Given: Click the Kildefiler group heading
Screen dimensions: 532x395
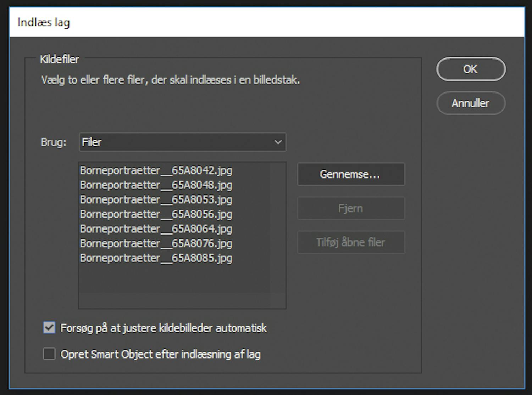Looking at the screenshot, I should tap(59, 60).
